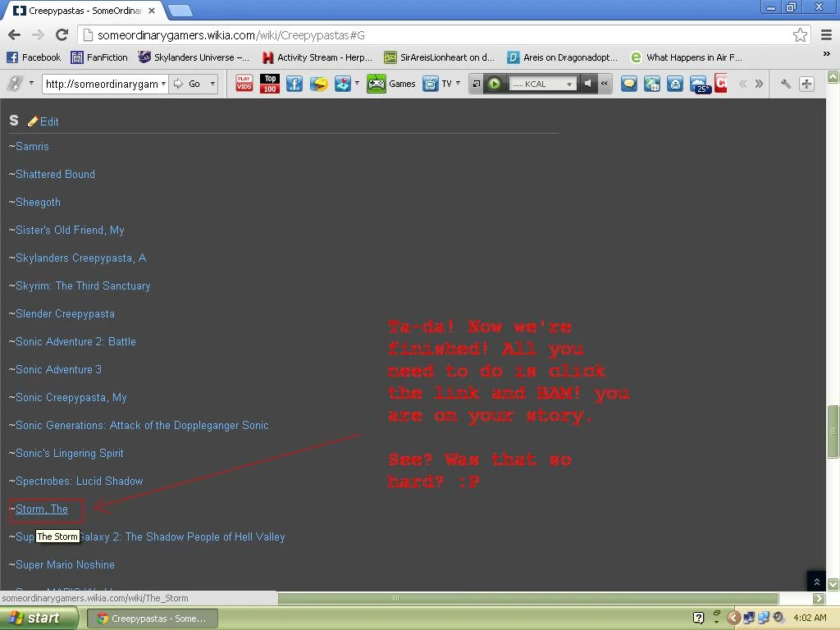This screenshot has height=630, width=840.
Task: Click the globe toolbar icon
Action: pyautogui.click(x=652, y=84)
